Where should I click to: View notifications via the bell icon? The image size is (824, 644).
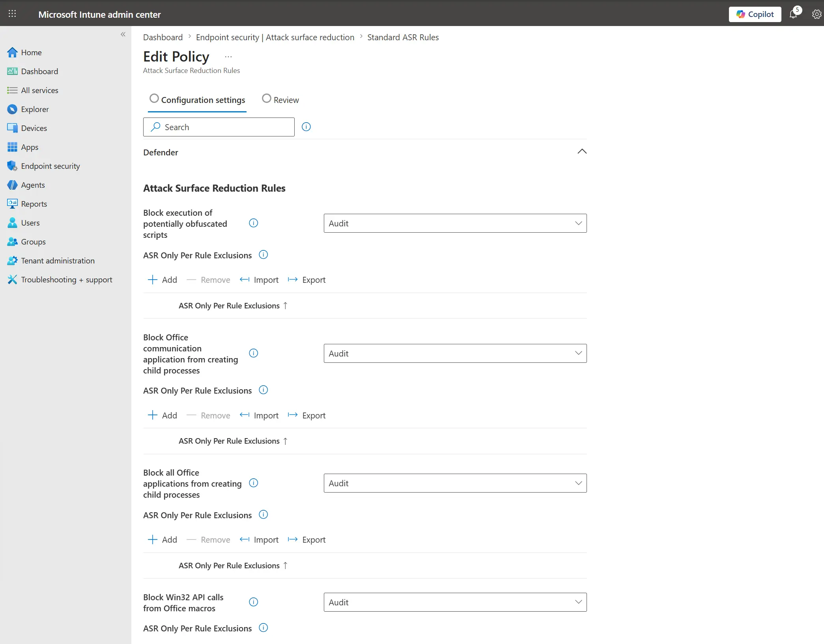point(794,14)
